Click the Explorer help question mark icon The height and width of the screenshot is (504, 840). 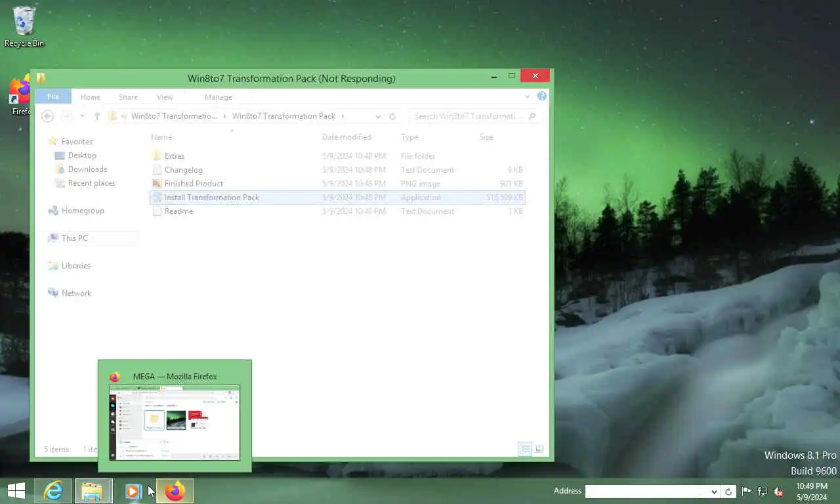[541, 96]
